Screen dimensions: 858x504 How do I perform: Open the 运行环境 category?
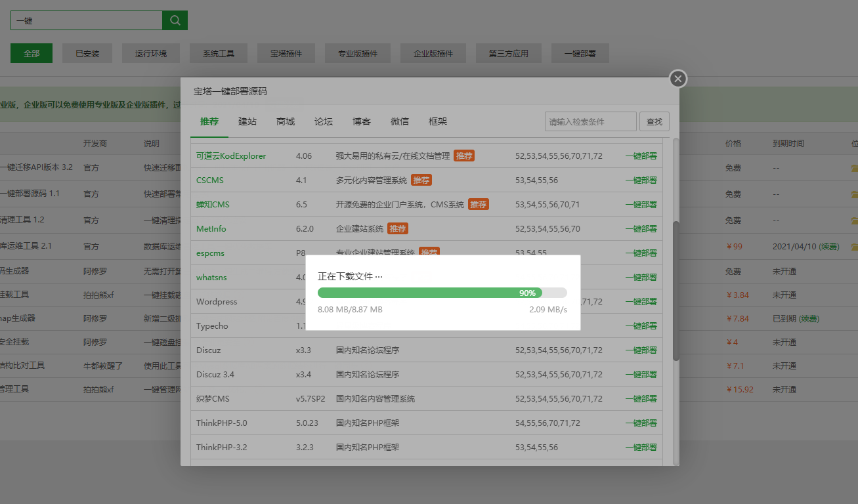pyautogui.click(x=151, y=54)
